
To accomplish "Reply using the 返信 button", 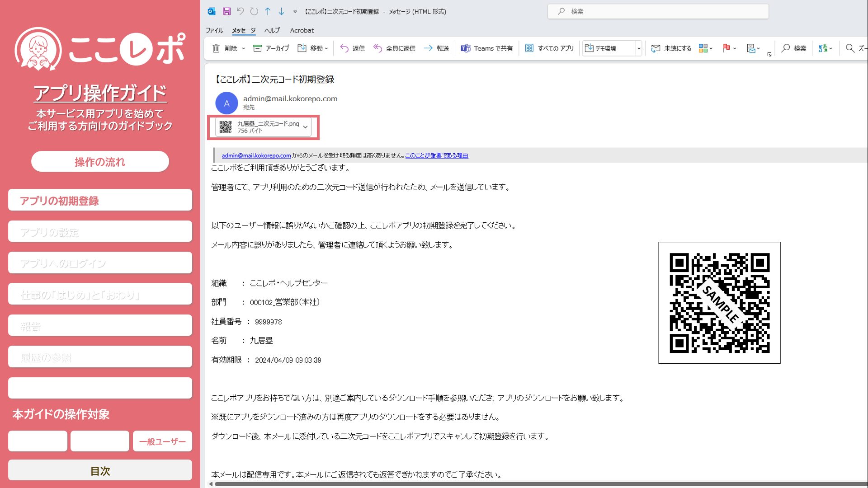I will tap(353, 48).
